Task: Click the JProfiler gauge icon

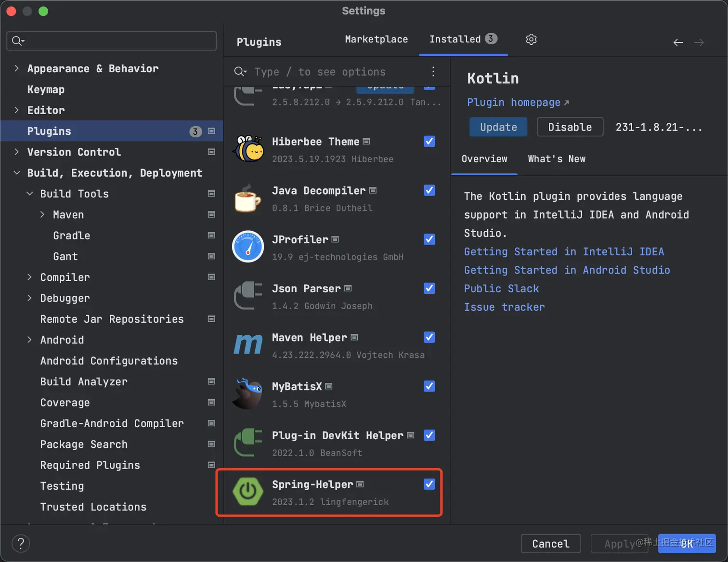Action: pyautogui.click(x=248, y=247)
